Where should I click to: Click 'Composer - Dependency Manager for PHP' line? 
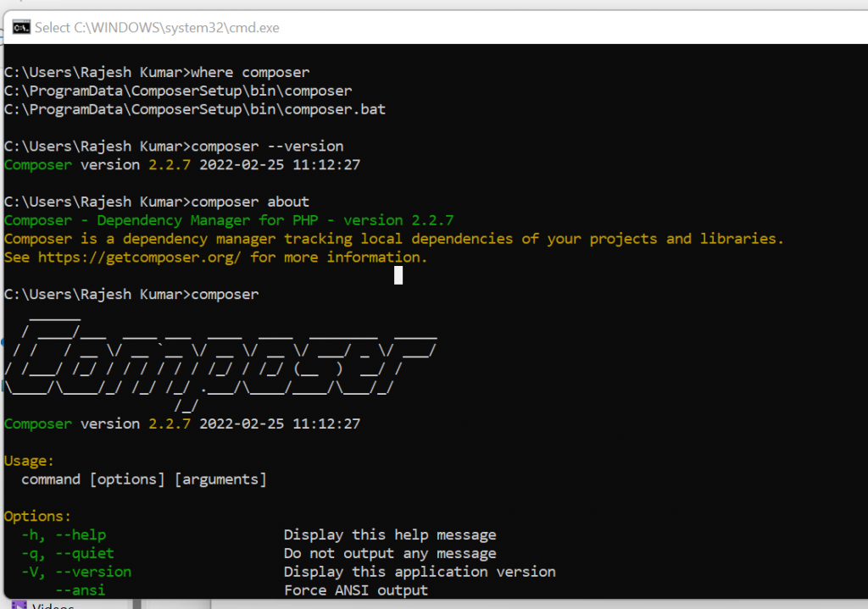229,220
